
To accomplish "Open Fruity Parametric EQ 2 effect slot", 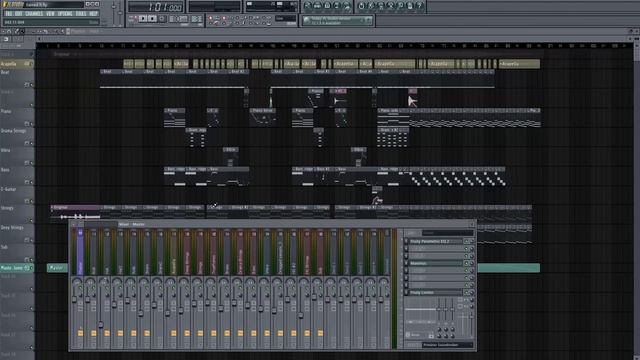I will tap(436, 242).
